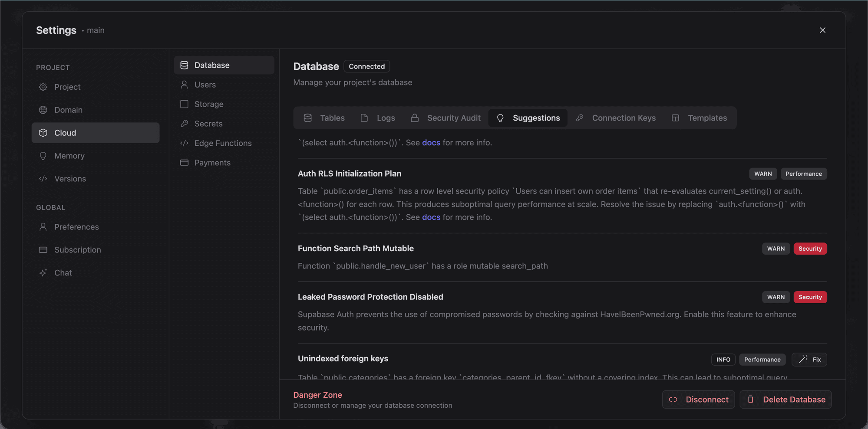The height and width of the screenshot is (429, 868).
Task: Open Chat sparkle icon in sidebar
Action: click(43, 273)
